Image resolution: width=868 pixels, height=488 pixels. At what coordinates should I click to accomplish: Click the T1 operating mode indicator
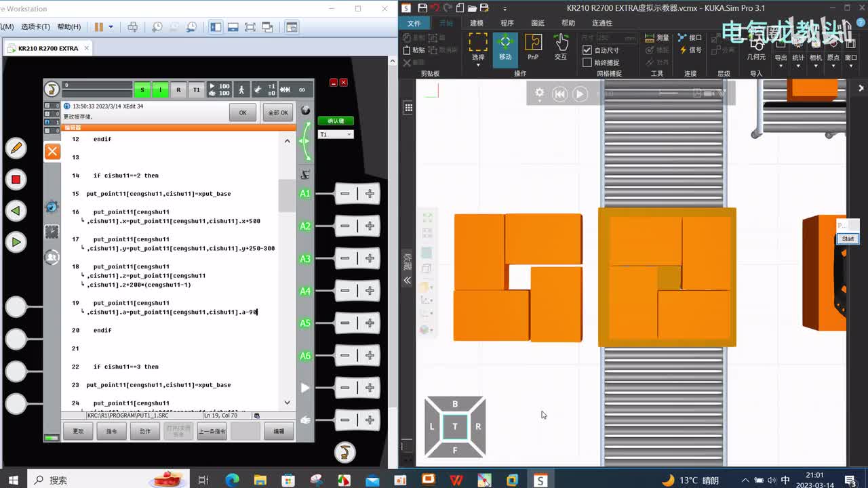point(197,89)
